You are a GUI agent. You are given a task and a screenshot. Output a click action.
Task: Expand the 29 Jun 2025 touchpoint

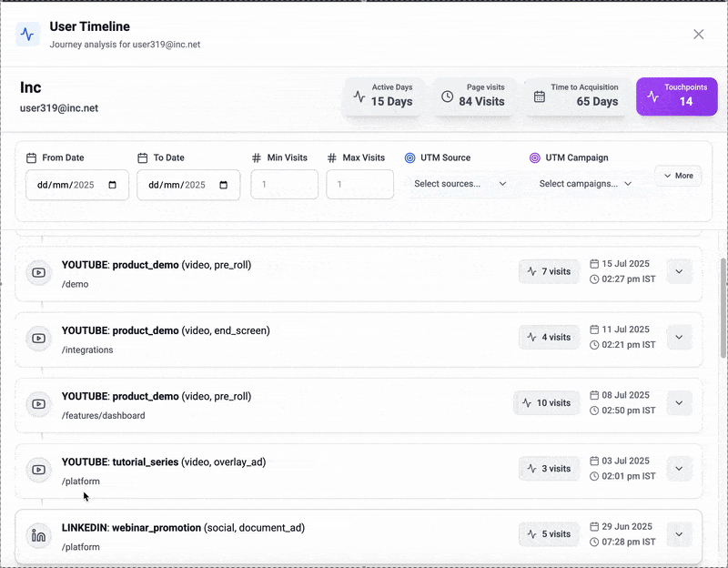coord(679,534)
